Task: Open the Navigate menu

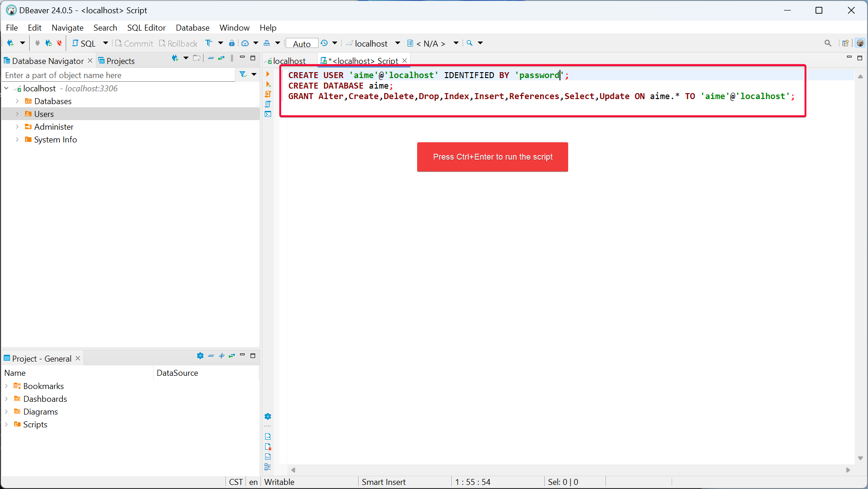Action: pyautogui.click(x=68, y=27)
